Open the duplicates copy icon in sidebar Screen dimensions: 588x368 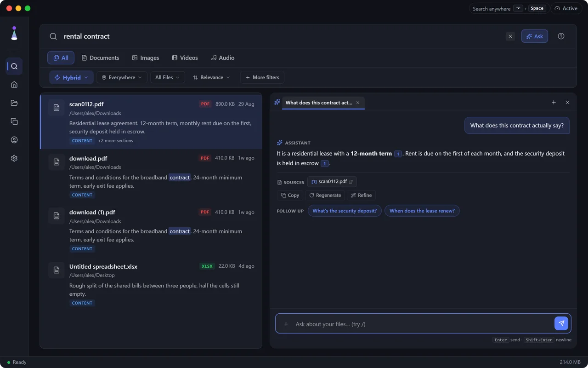click(x=14, y=121)
